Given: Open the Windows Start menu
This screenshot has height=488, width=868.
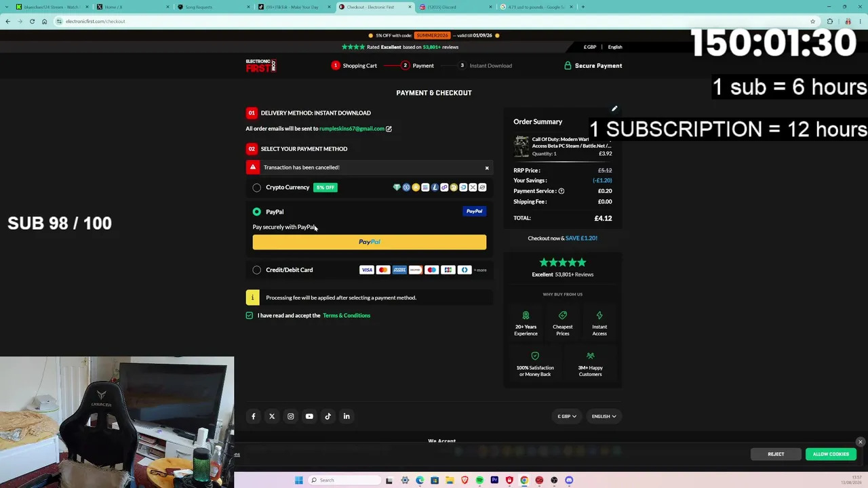Looking at the screenshot, I should 298,481.
